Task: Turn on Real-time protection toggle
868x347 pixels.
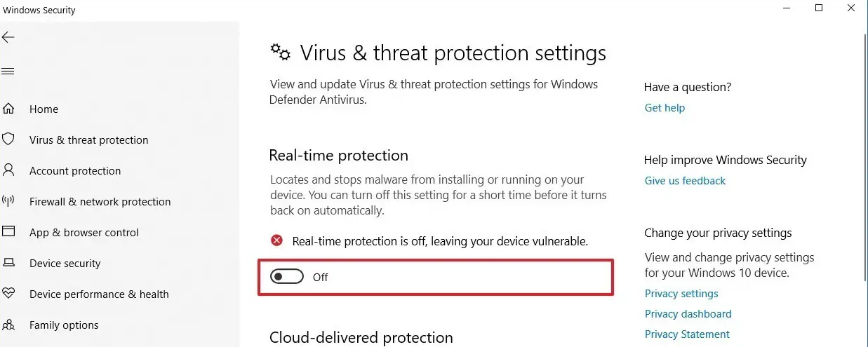Action: tap(287, 277)
